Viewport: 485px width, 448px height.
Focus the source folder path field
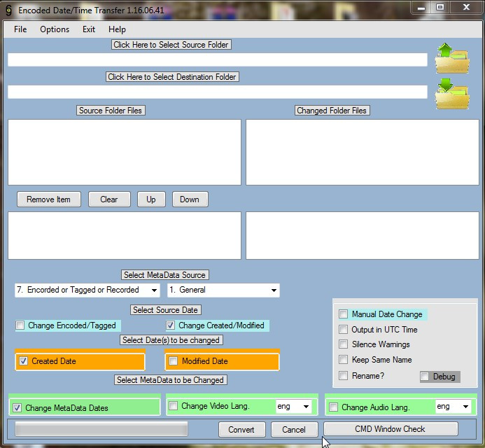coord(218,59)
